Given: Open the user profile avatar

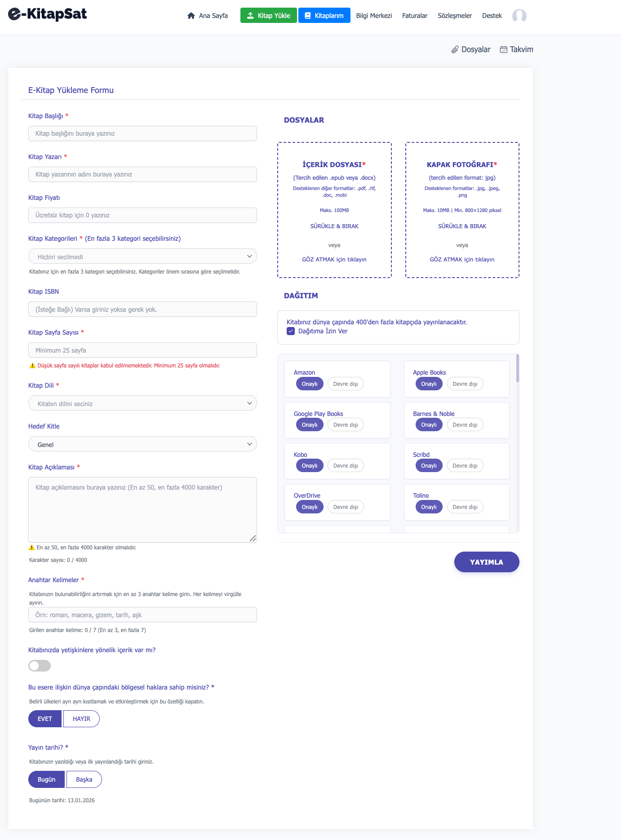Looking at the screenshot, I should 519,16.
